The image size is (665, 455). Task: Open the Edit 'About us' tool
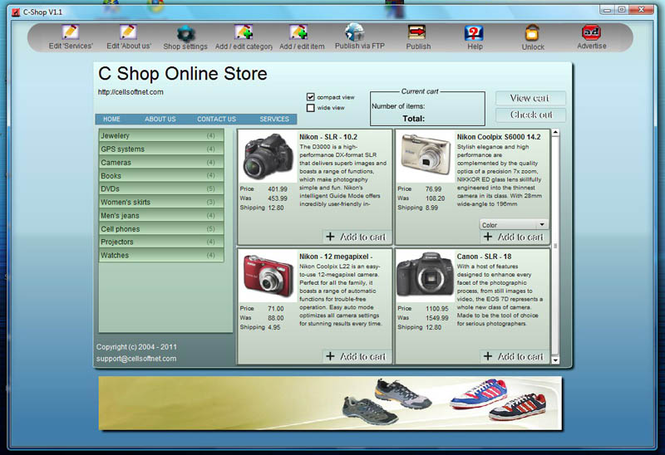click(129, 37)
